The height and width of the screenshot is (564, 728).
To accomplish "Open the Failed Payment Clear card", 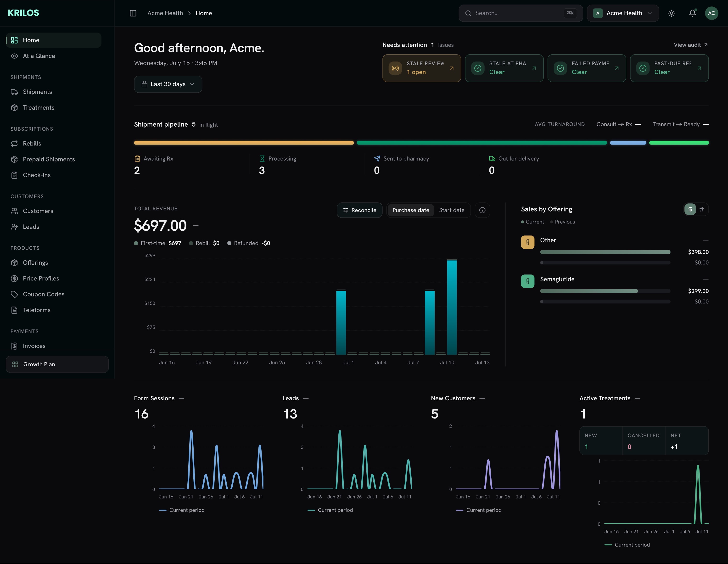I will [587, 68].
